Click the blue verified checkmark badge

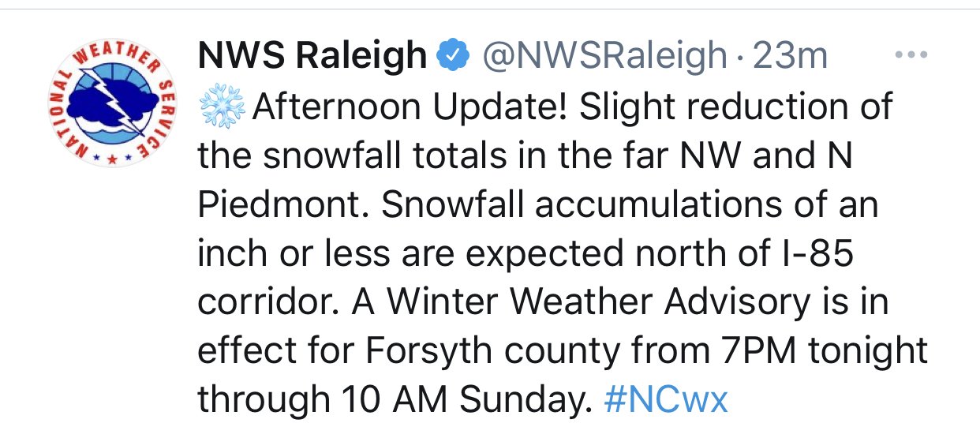coord(454,57)
